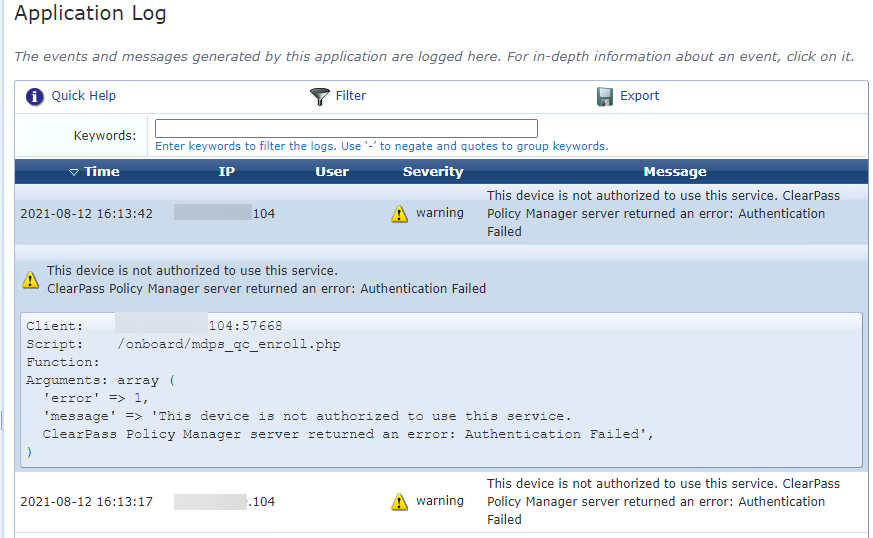Viewport: 873px width, 538px height.
Task: Sort by the Time column header
Action: point(101,172)
